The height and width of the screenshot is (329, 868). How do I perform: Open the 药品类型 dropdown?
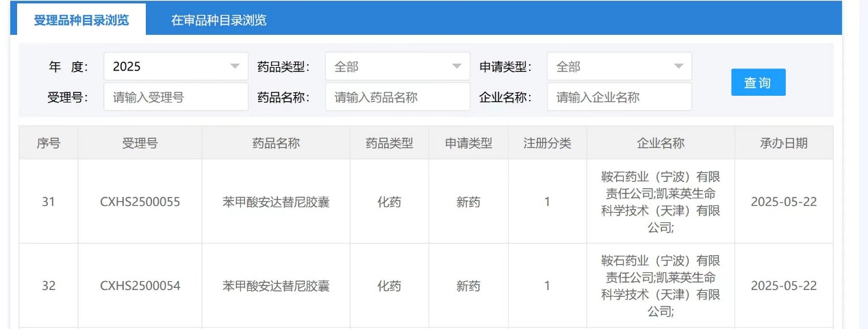coord(397,66)
